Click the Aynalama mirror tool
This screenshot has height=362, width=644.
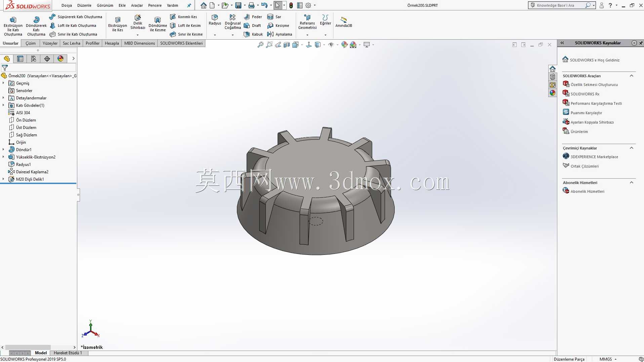pyautogui.click(x=280, y=34)
